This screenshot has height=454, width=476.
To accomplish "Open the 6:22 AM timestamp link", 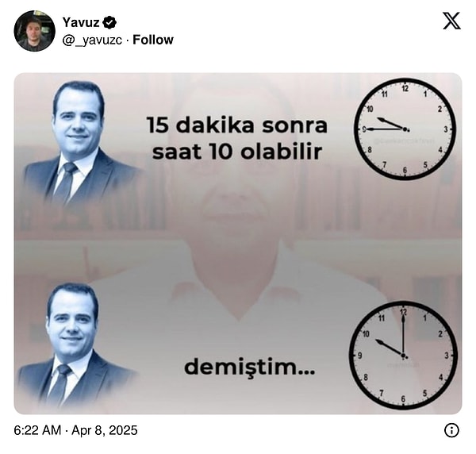I will tap(75, 430).
